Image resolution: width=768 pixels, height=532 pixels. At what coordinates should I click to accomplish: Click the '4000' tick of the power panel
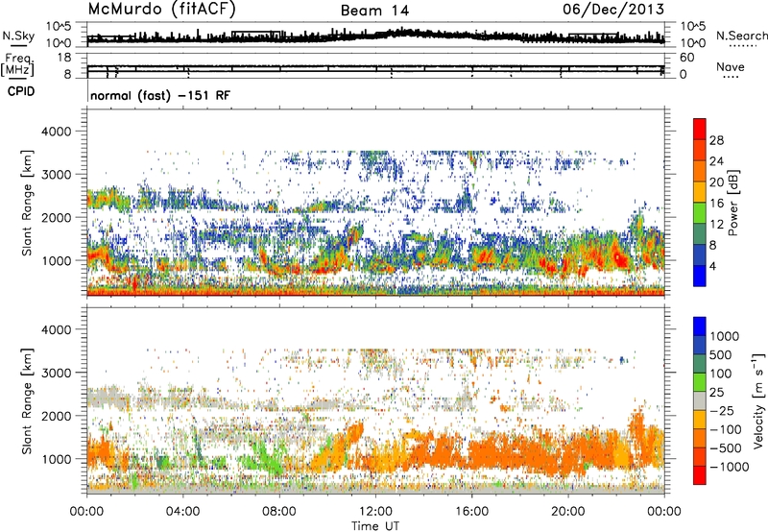tap(57, 132)
